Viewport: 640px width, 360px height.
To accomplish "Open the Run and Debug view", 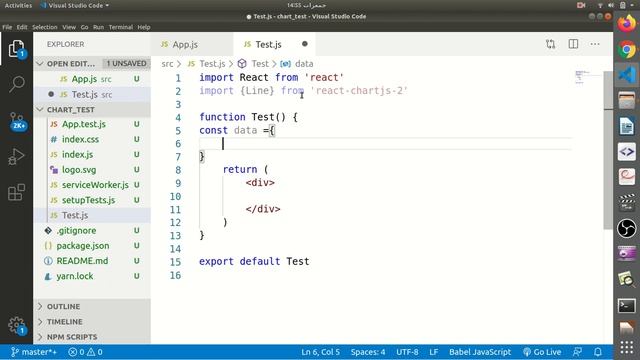I will (16, 156).
